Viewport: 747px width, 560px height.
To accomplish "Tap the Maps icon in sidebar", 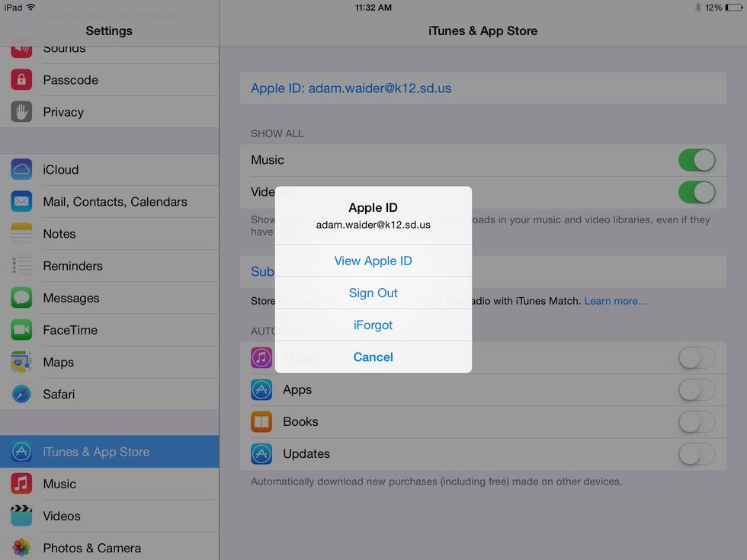I will (x=21, y=362).
